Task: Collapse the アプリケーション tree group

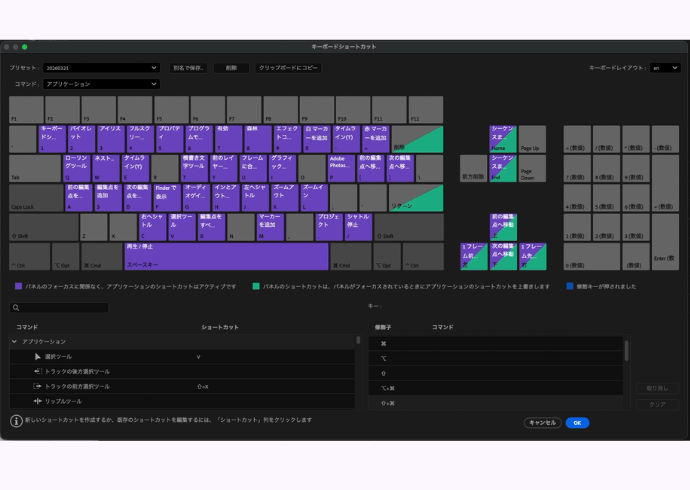Action: 14,342
